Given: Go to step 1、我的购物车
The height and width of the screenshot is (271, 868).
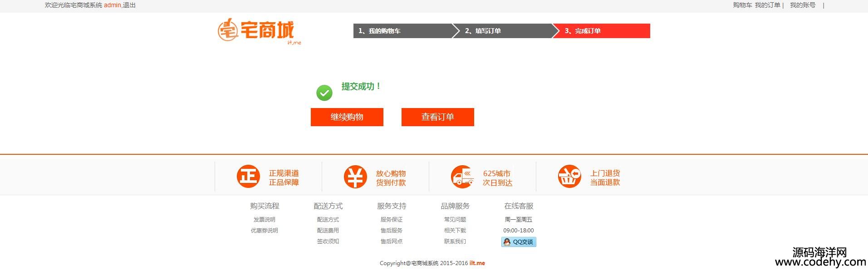Looking at the screenshot, I should pos(403,31).
